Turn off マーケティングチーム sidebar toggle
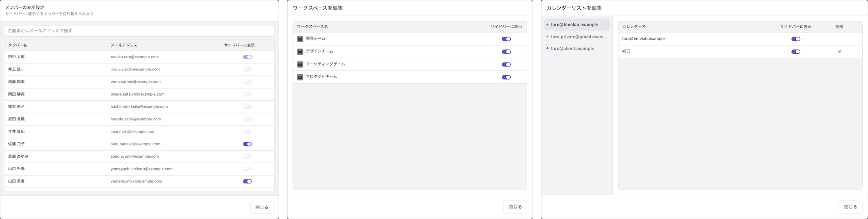868x219 pixels. [506, 64]
